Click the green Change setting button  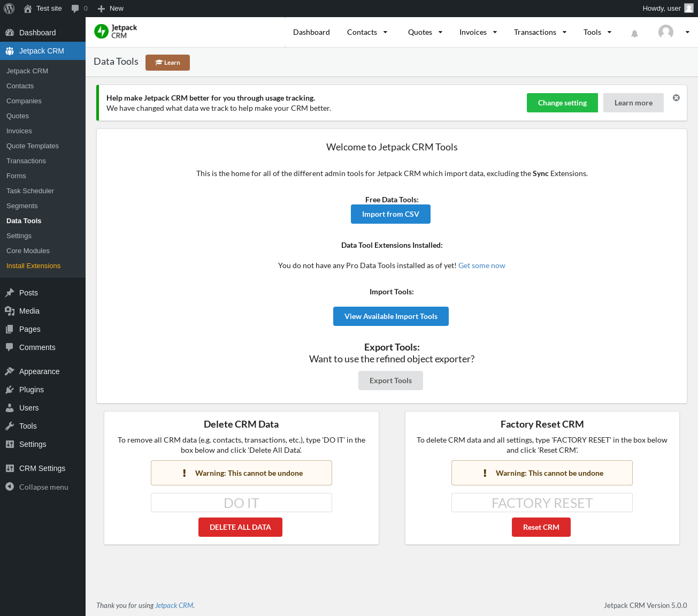pos(562,103)
